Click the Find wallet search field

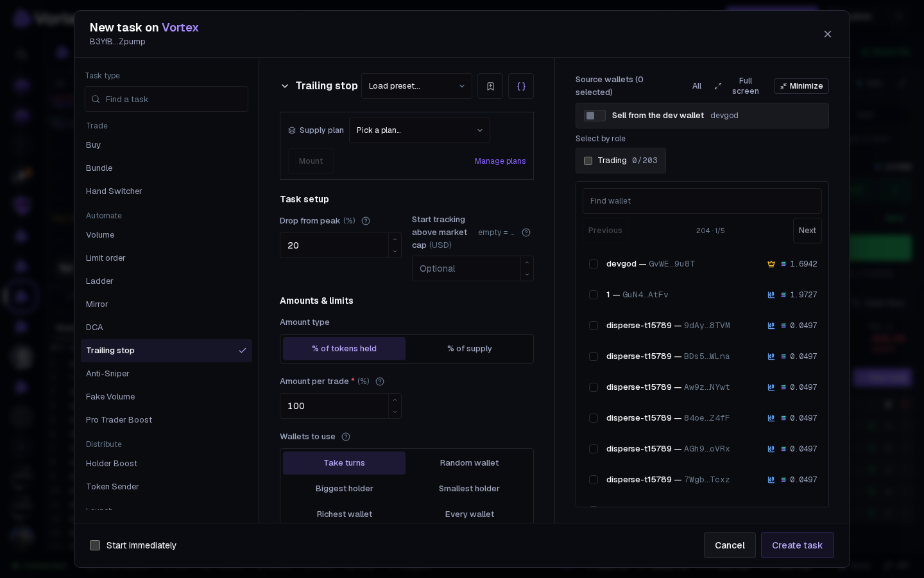click(x=702, y=201)
